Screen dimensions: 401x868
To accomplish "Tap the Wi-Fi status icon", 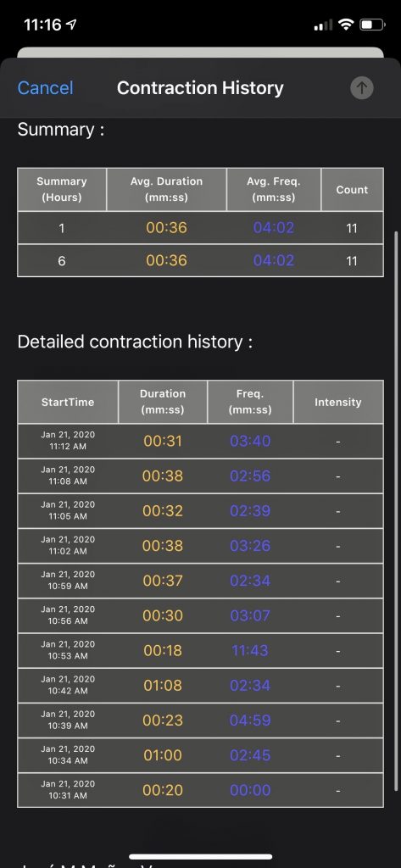I will 347,25.
